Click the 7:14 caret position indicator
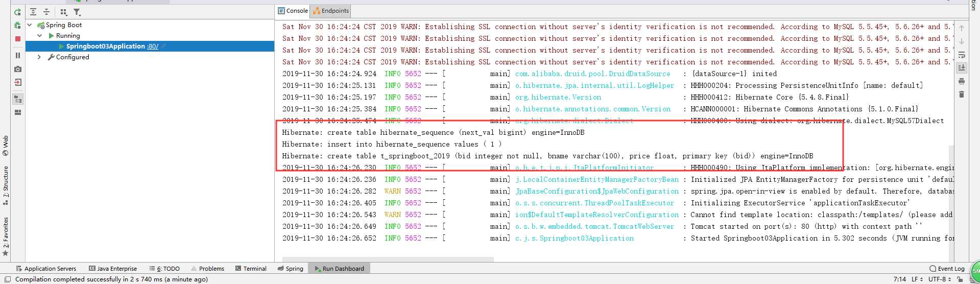Screen dimensions: 980x284 (x=900, y=279)
